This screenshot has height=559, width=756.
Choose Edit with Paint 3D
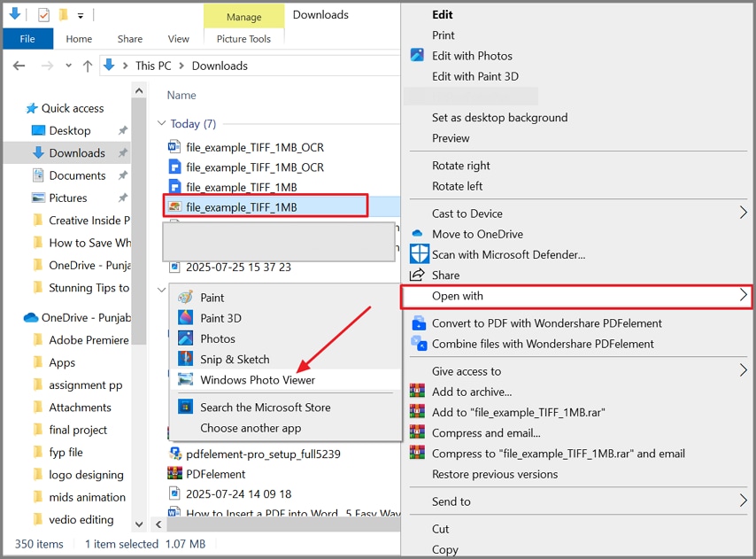coord(474,76)
